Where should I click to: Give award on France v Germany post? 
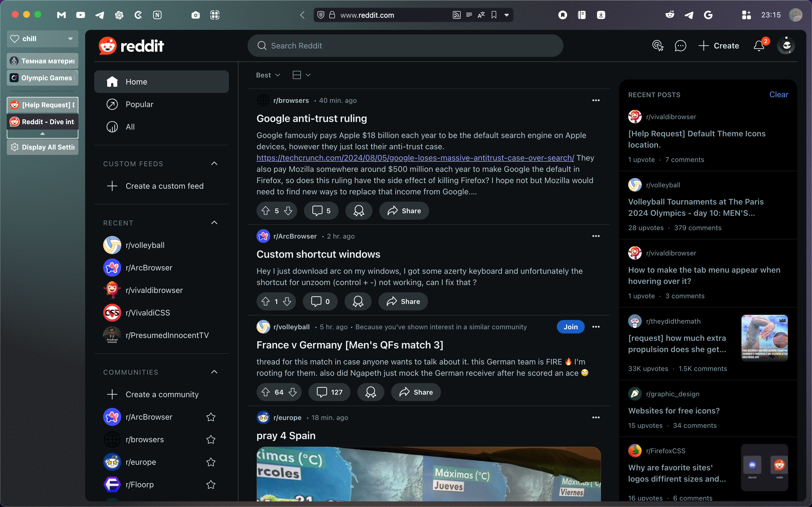tap(370, 392)
